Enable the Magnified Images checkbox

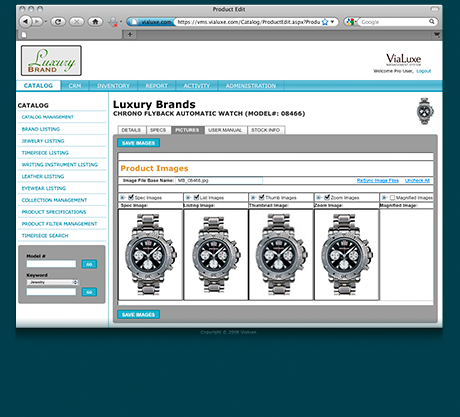(392, 197)
